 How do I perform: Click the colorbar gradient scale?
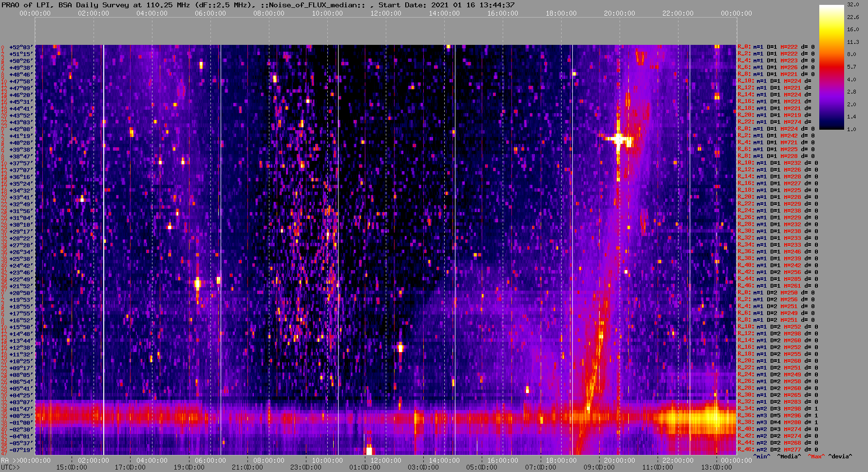click(831, 67)
